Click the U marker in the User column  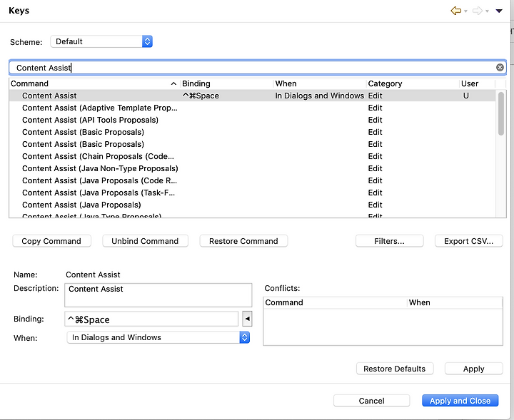[465, 96]
